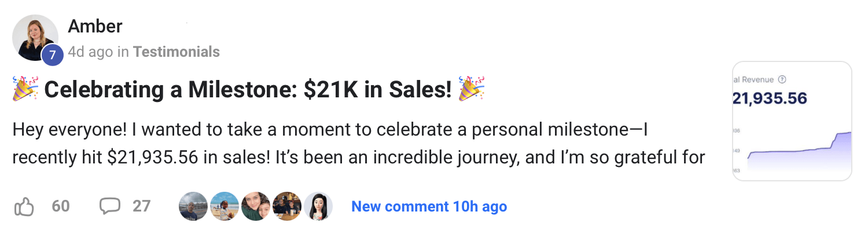Click the party popper emoji after the title
The image size is (868, 237).
(471, 89)
